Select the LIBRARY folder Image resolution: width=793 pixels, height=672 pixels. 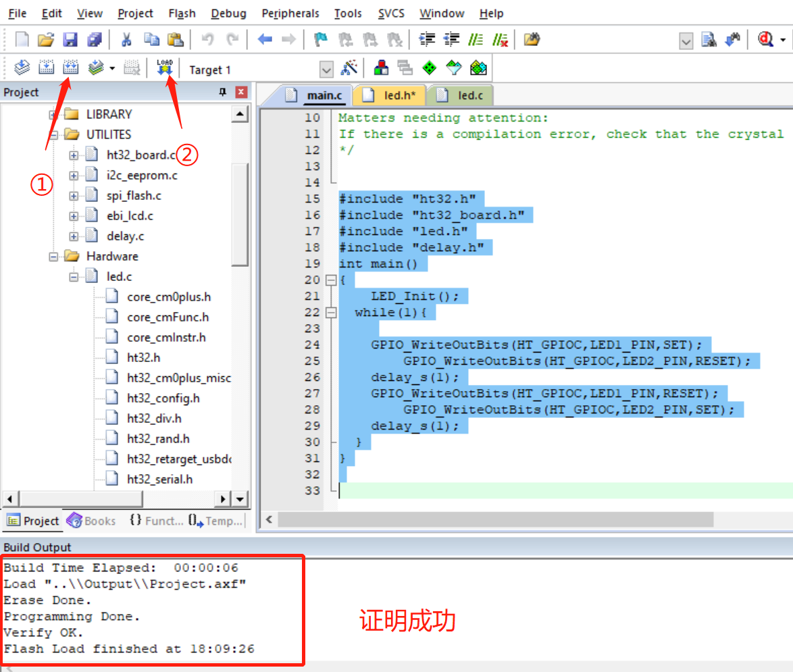pos(109,114)
